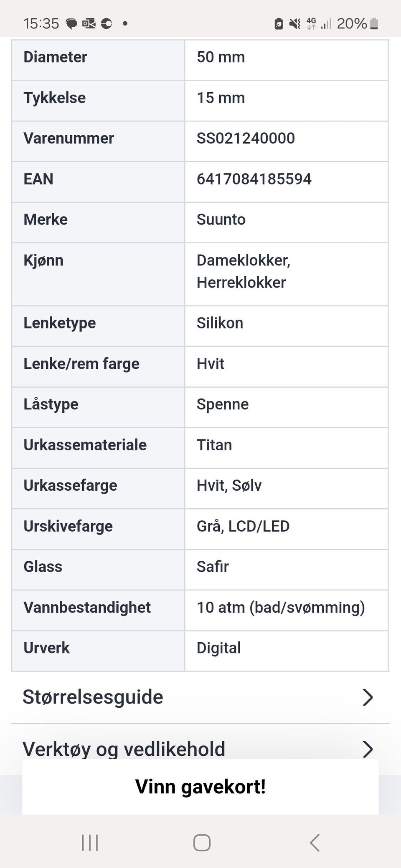
Task: Select the Varenummer value SS021240000
Action: [246, 138]
